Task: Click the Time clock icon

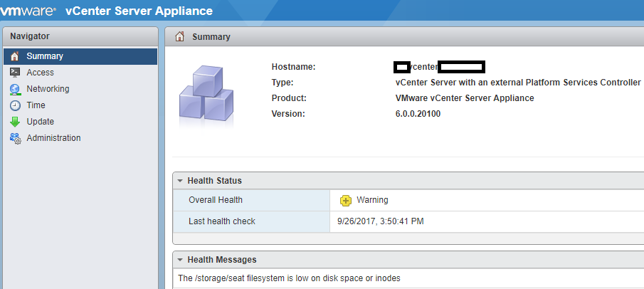Action: (x=15, y=105)
